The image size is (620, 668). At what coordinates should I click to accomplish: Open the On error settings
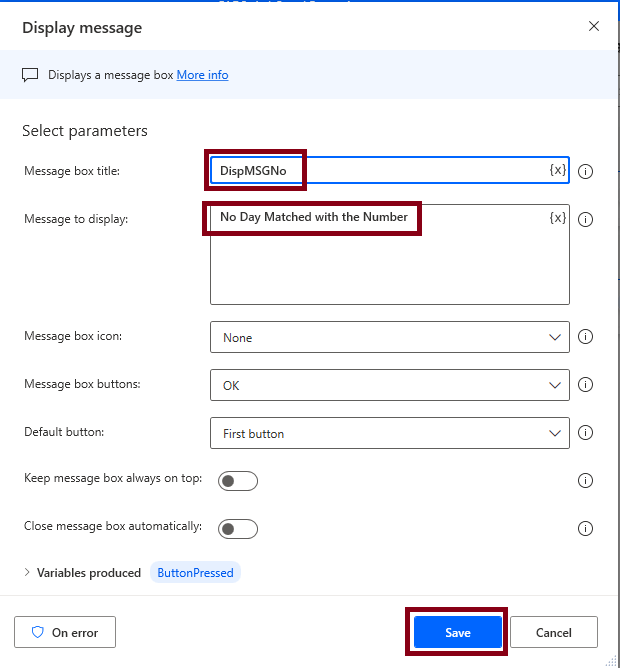pos(65,632)
